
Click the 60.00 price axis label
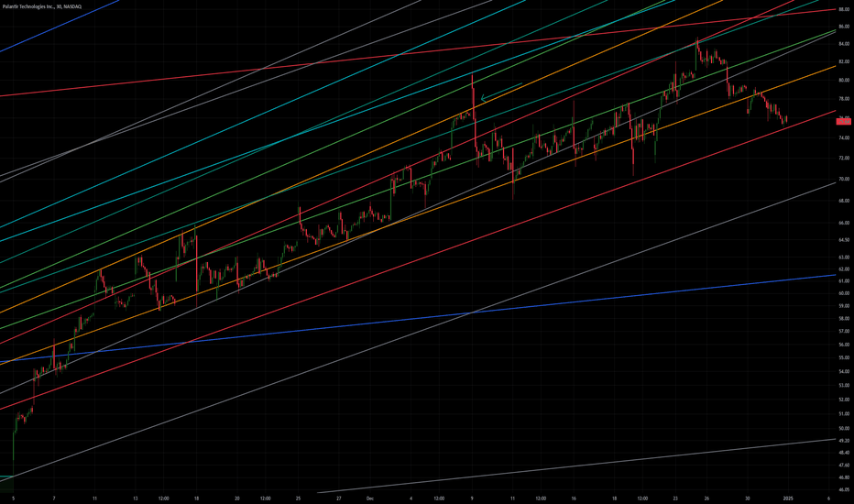tap(844, 293)
